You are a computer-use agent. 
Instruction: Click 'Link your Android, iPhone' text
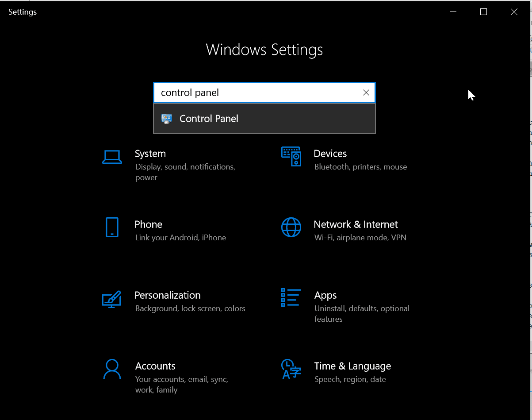pyautogui.click(x=180, y=237)
